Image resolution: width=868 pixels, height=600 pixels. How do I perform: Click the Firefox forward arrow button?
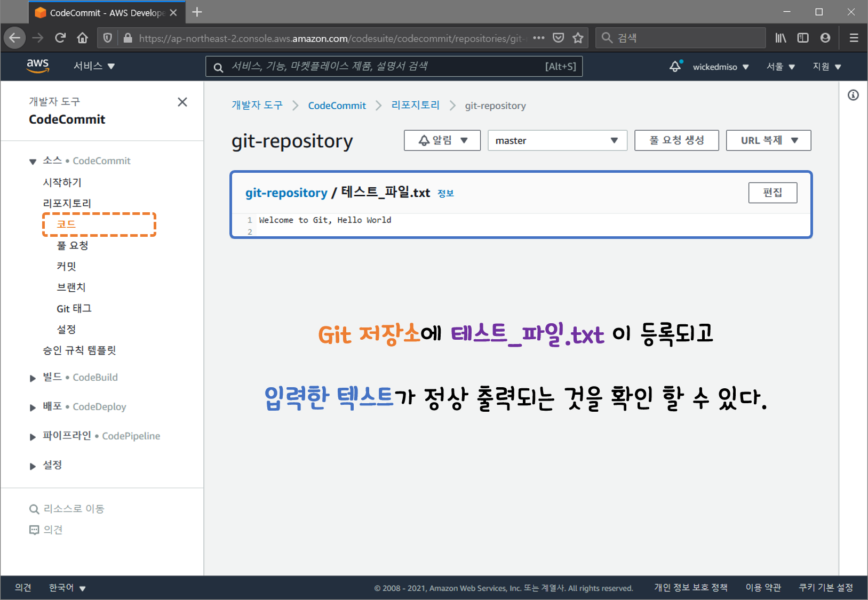[x=38, y=38]
